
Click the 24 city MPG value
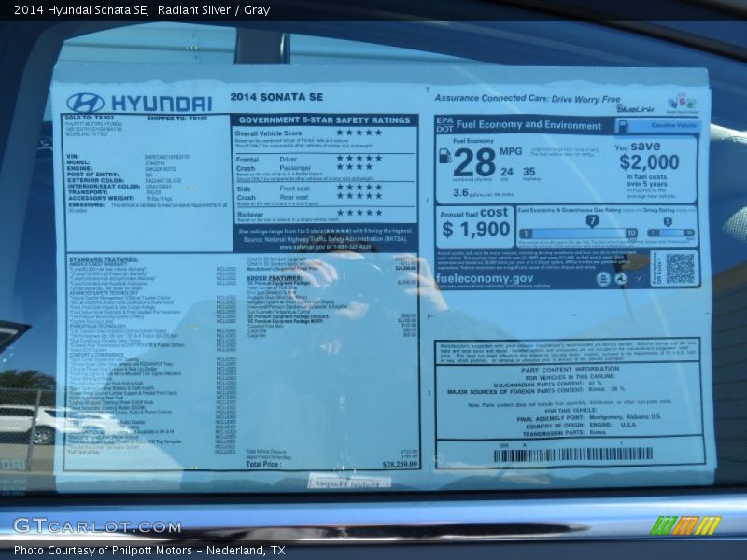[x=507, y=172]
